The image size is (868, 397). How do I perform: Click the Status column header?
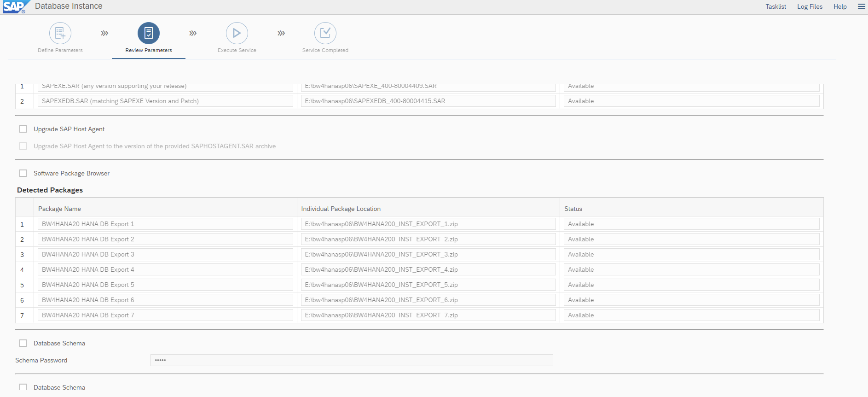click(x=573, y=209)
